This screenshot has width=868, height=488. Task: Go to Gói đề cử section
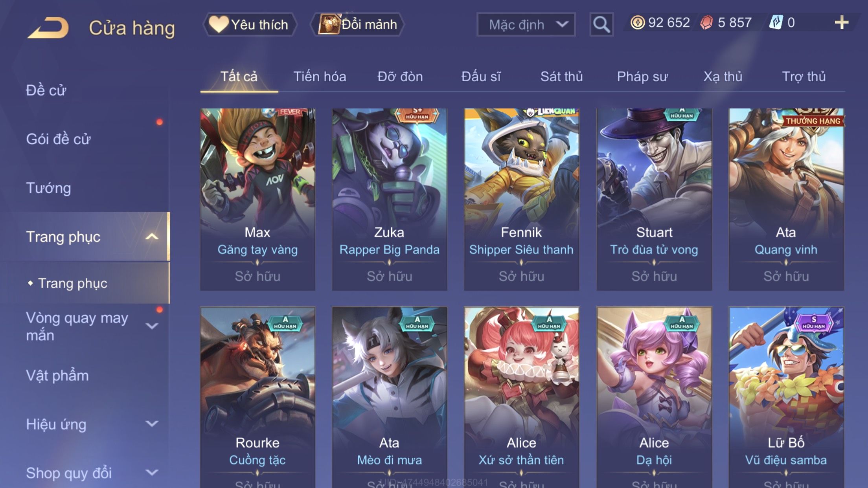58,139
